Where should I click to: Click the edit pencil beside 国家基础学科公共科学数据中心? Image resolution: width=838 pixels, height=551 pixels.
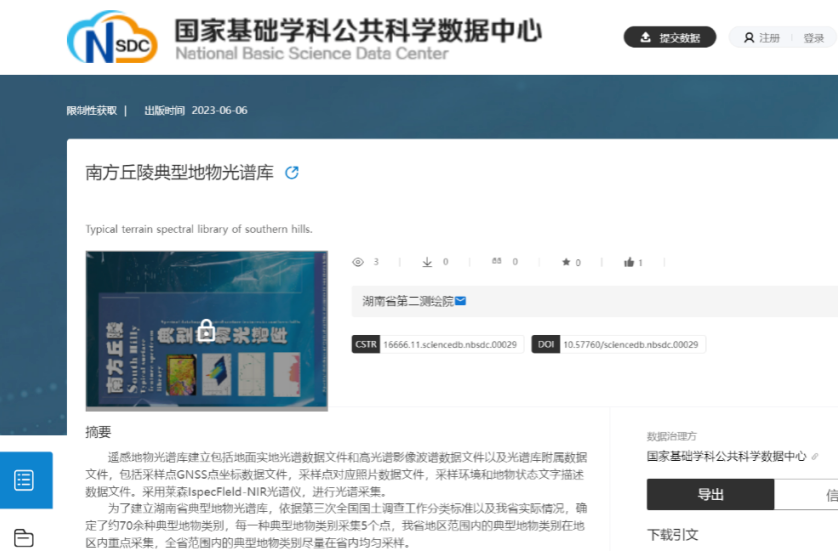tap(815, 456)
